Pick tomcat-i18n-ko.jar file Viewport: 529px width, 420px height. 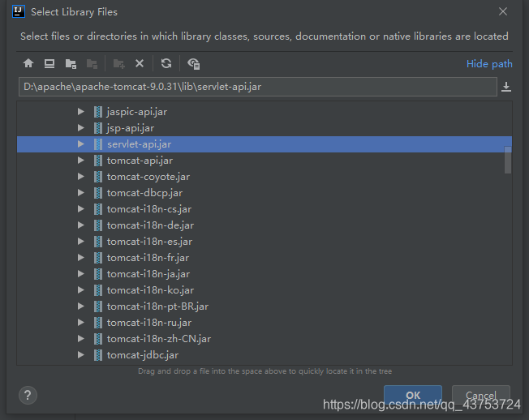click(x=150, y=290)
